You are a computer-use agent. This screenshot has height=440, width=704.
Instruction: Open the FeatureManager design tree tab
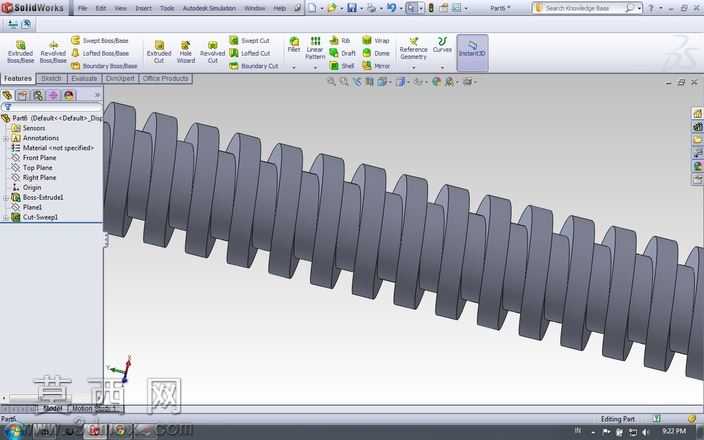coord(7,95)
